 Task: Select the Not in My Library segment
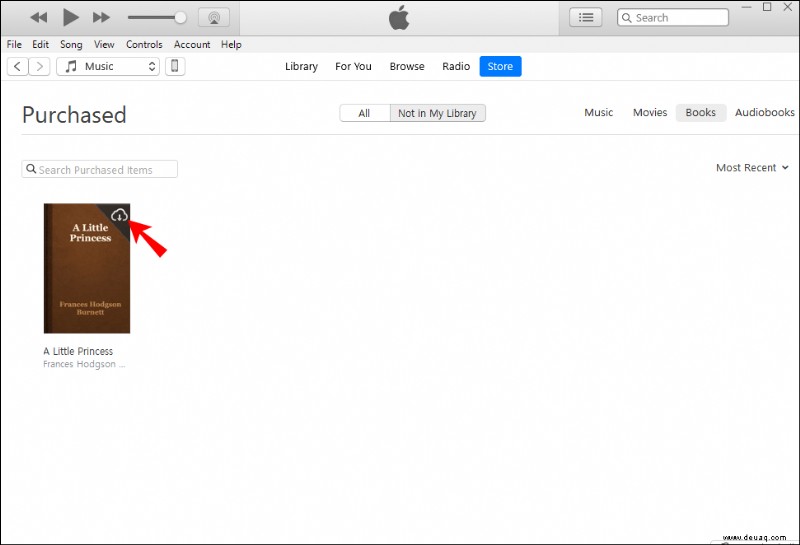437,113
